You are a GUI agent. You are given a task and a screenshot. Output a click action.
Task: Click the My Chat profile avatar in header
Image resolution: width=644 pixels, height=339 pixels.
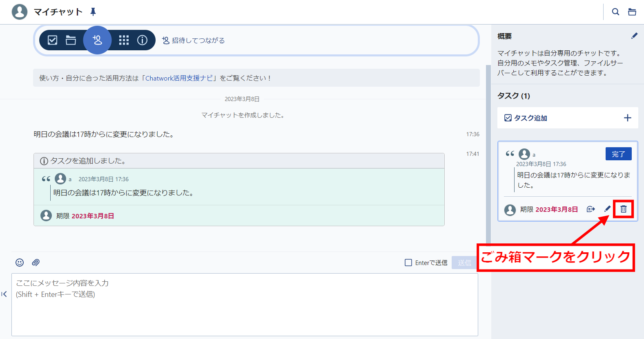point(20,12)
